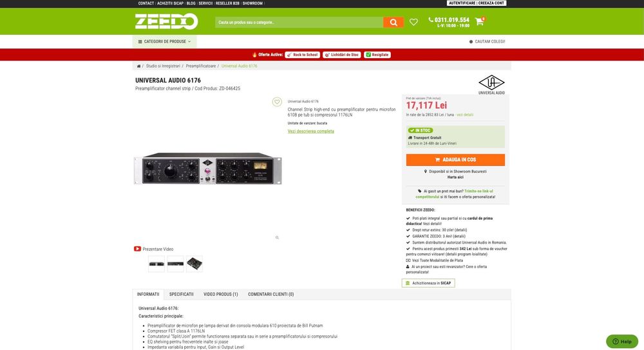Zoom the product image with magnifier icon
The height and width of the screenshot is (350, 644).
coord(277,238)
